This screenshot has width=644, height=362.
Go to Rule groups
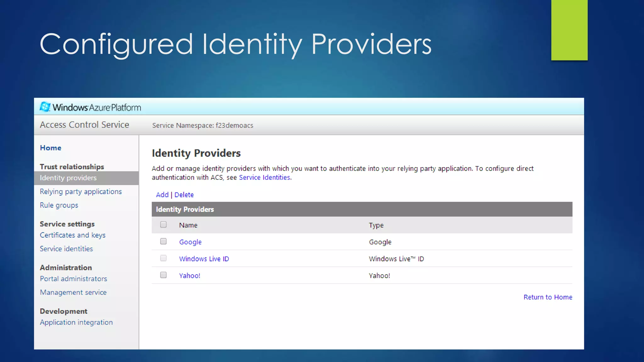point(59,205)
